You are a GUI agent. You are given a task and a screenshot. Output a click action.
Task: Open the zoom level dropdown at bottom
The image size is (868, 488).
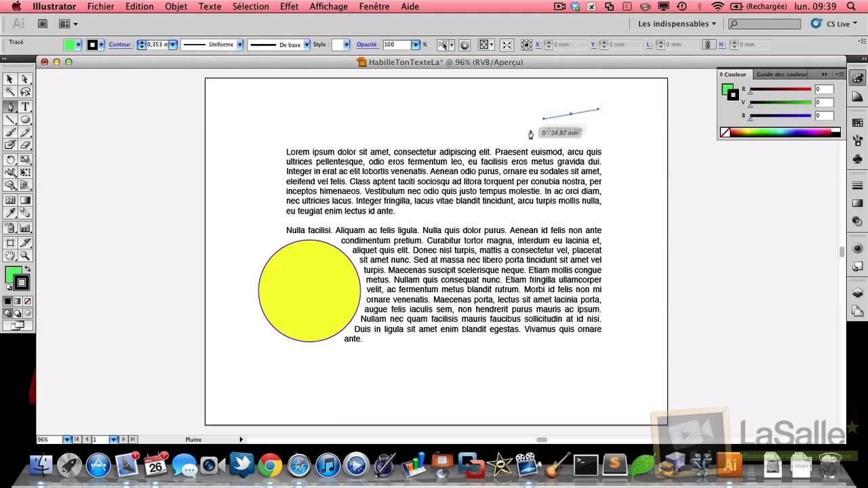click(x=66, y=440)
